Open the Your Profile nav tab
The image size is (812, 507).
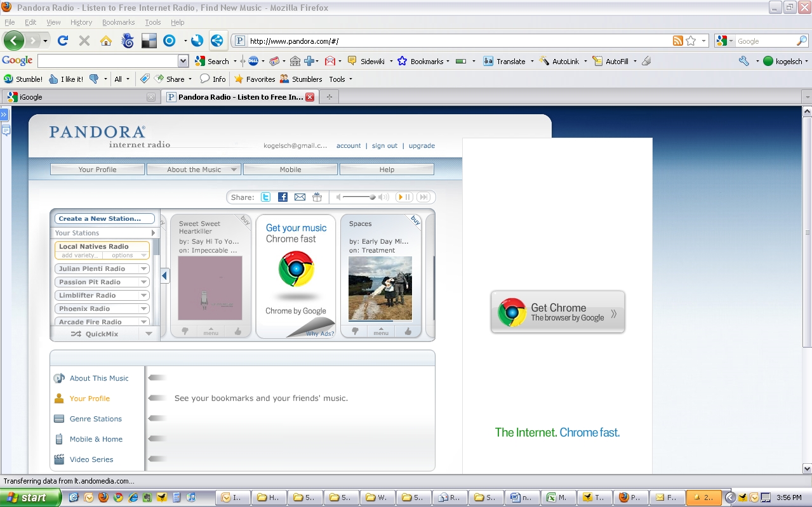[x=97, y=169]
